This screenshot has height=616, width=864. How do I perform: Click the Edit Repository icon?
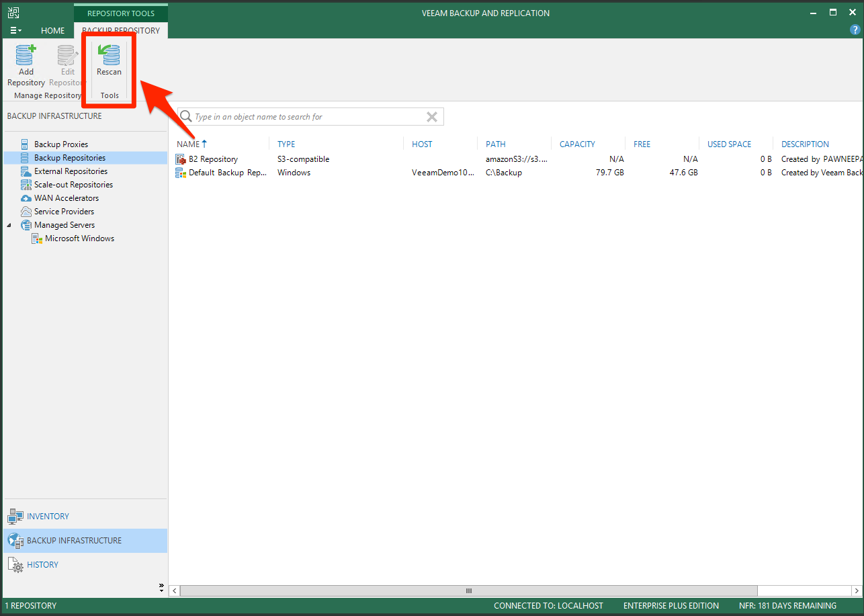pyautogui.click(x=67, y=55)
